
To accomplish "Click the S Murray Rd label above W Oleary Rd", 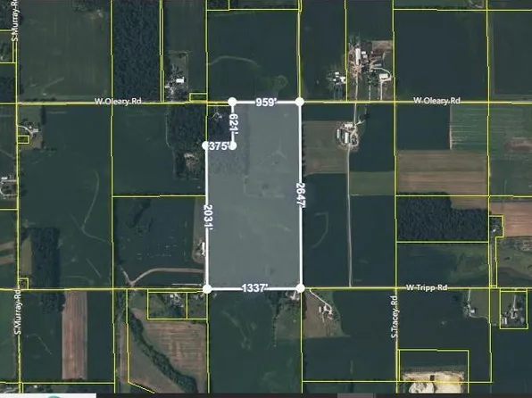I will (15, 21).
